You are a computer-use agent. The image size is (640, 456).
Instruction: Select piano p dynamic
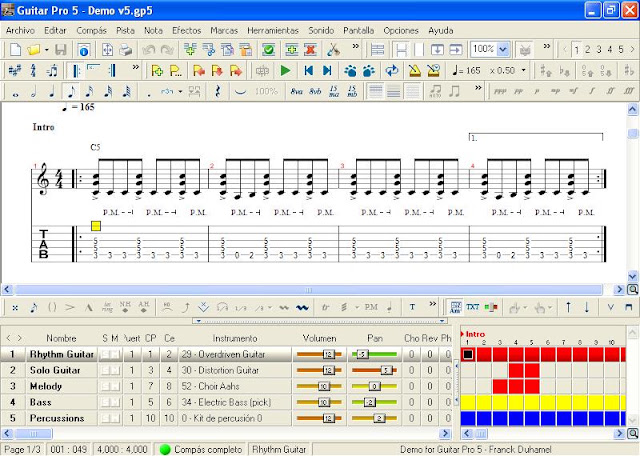pyautogui.click(x=536, y=91)
